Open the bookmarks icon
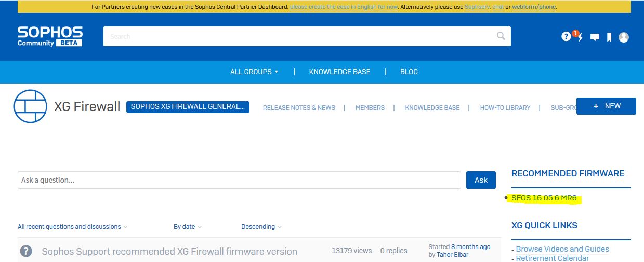 (x=609, y=37)
